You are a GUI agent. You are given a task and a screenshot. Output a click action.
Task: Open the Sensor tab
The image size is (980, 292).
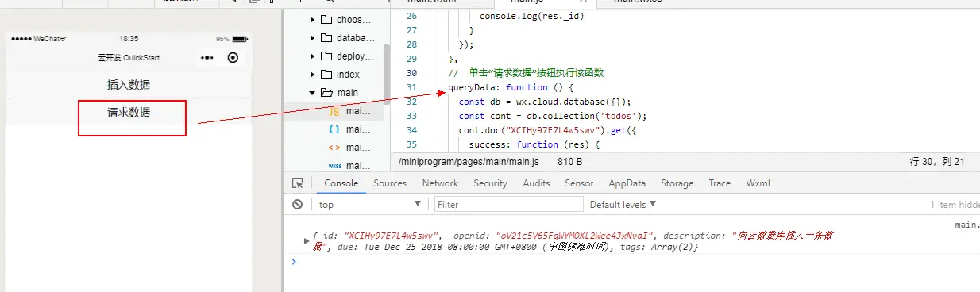(579, 183)
